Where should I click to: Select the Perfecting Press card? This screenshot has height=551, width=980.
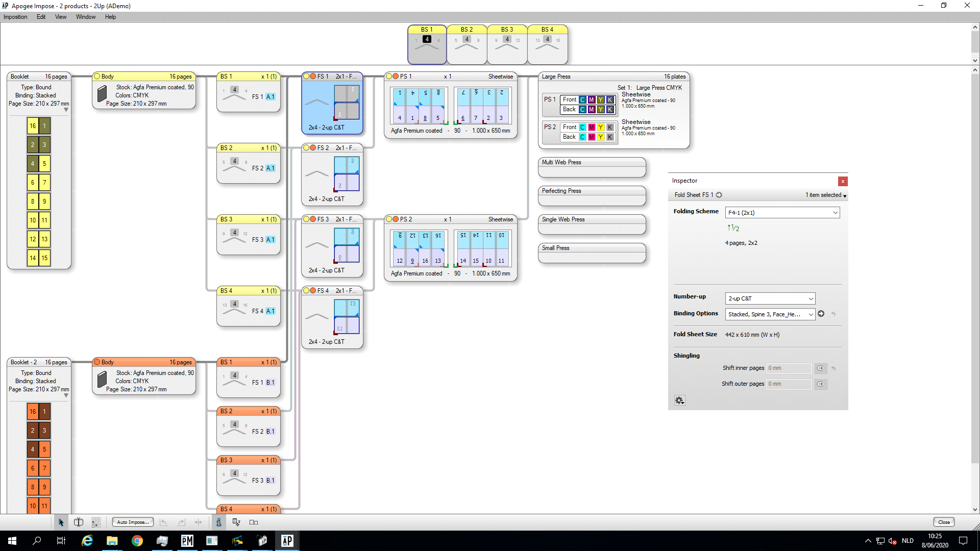[592, 196]
